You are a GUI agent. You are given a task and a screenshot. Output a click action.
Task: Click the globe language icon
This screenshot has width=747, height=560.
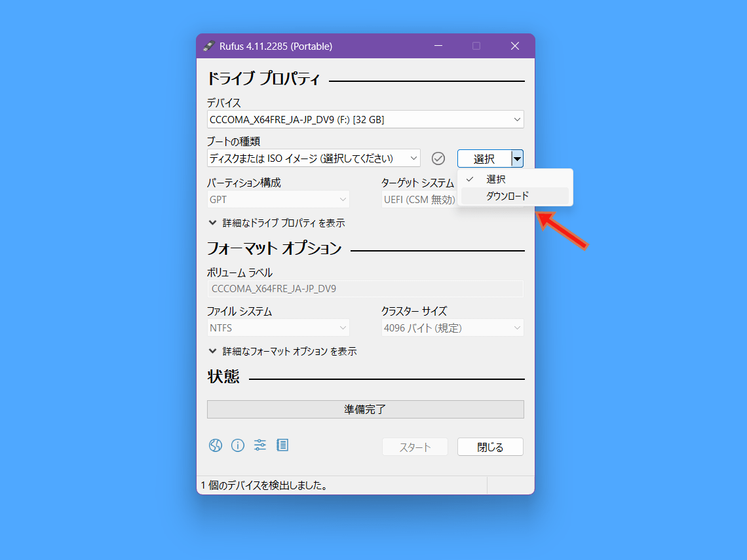216,445
